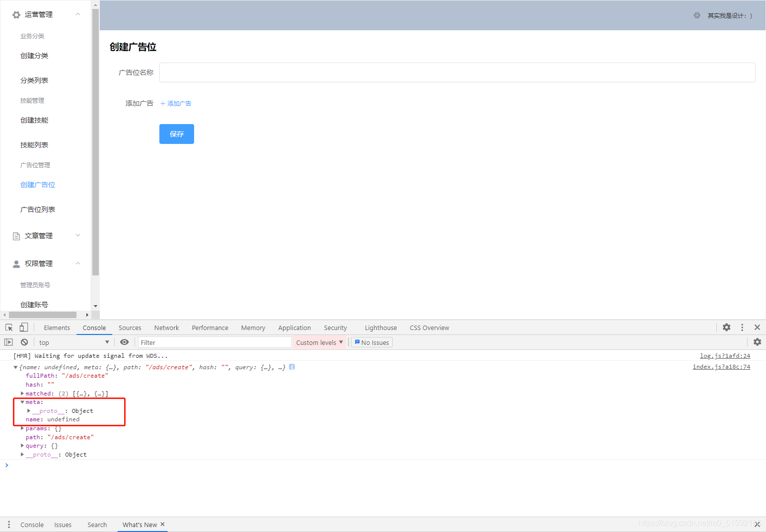Expand the last __proto__: Object entry

(22, 455)
